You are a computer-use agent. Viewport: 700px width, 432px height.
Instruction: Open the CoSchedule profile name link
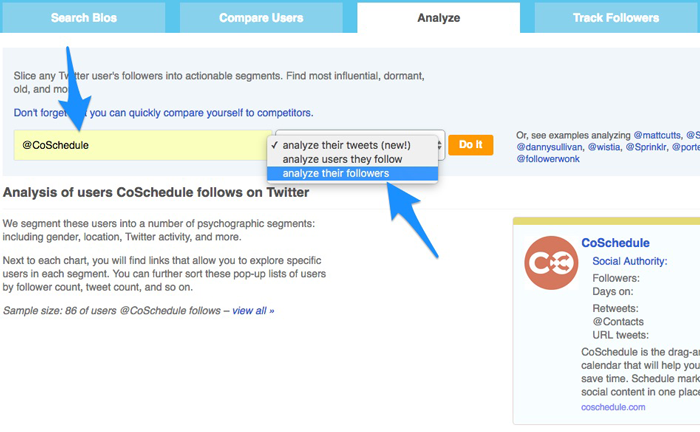(615, 243)
